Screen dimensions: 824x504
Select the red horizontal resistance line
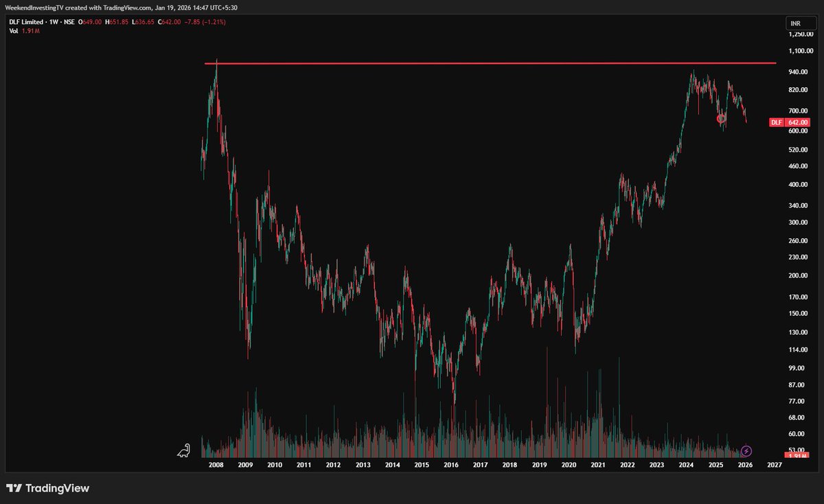(x=490, y=63)
